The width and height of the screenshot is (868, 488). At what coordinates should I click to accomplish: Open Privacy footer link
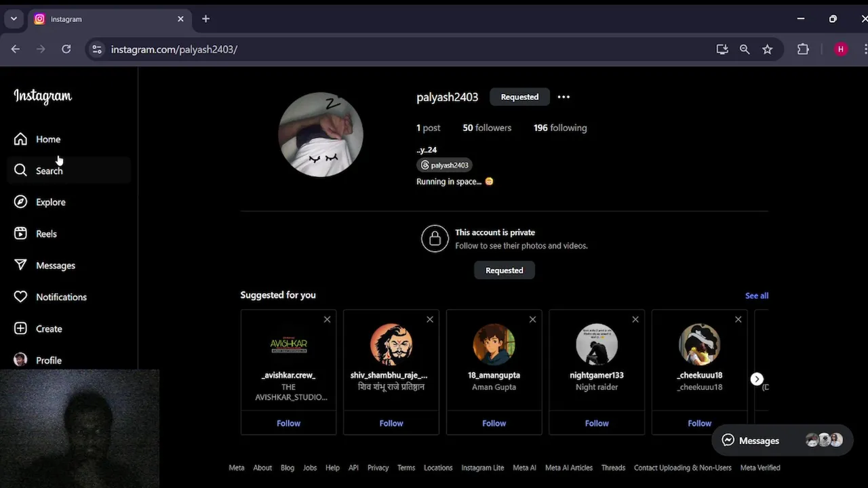(x=378, y=468)
